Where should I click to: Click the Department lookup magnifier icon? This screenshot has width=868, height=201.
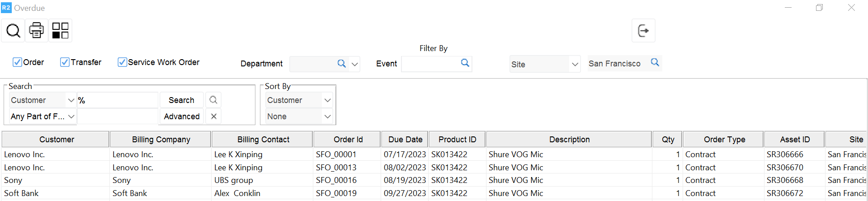coord(341,64)
